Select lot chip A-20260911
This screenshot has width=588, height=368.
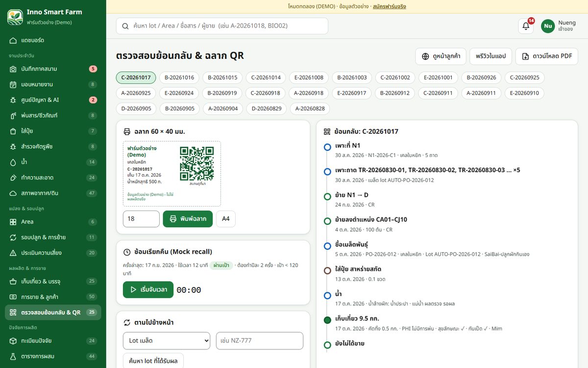click(481, 93)
